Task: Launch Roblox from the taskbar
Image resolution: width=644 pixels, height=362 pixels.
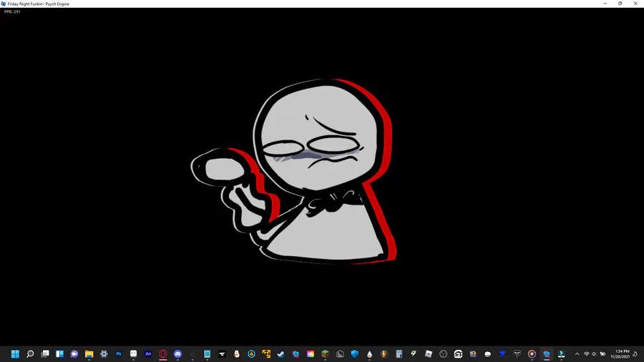Action: pos(429,354)
